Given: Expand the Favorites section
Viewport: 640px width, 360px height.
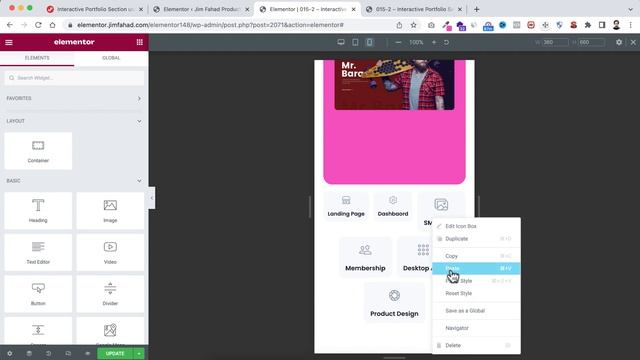Looking at the screenshot, I should coord(139,98).
